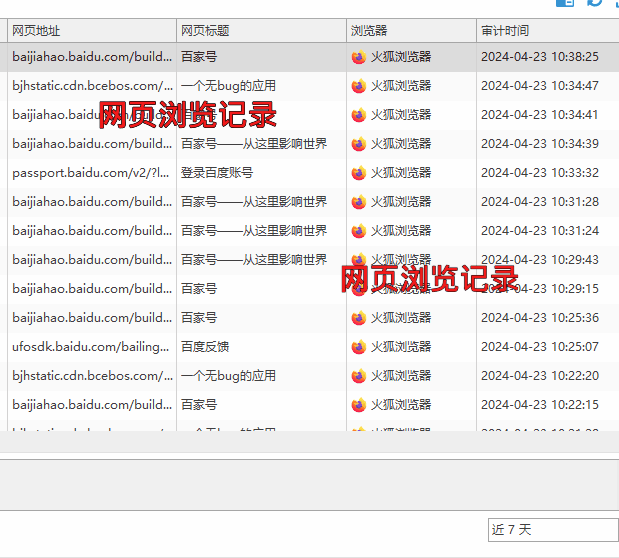
Task: Select baijiahao URL in the 10:25:36 row
Action: tap(92, 318)
